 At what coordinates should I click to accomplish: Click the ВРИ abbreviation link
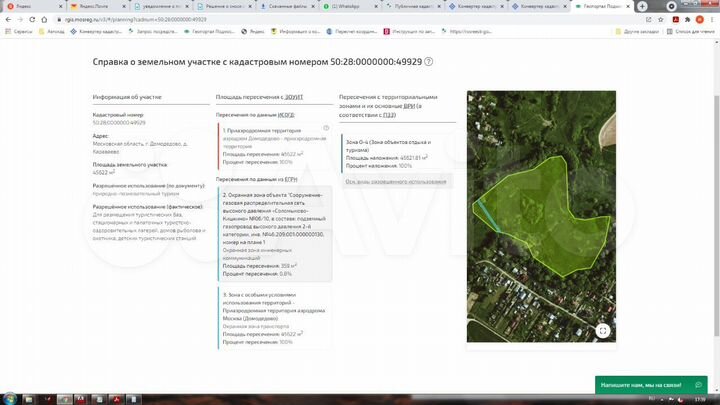pos(409,106)
